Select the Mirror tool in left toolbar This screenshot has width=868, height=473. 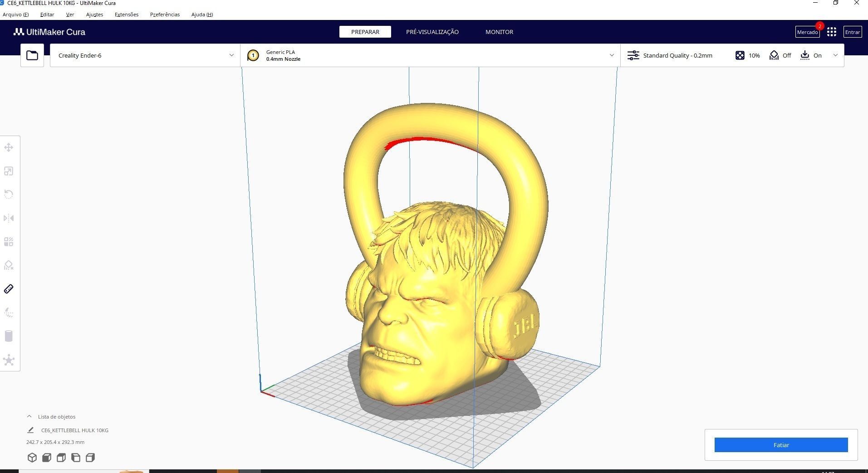tap(9, 218)
